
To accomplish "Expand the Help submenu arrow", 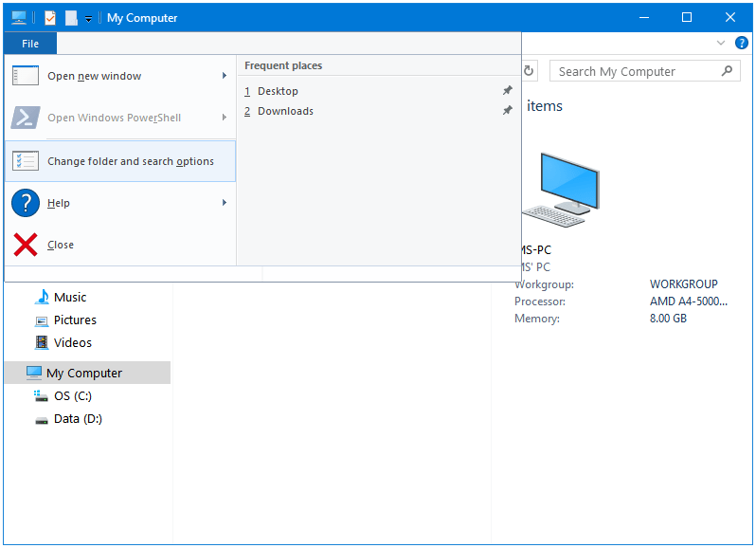I will (225, 203).
